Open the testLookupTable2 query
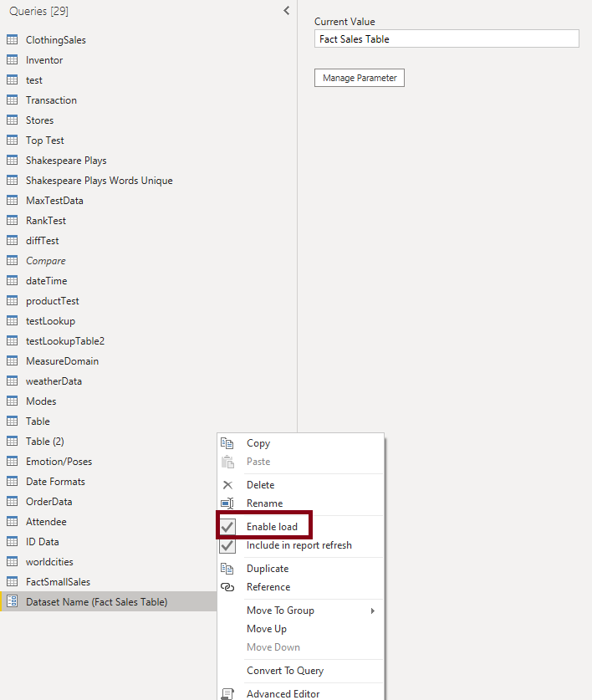The image size is (592, 700). [65, 341]
